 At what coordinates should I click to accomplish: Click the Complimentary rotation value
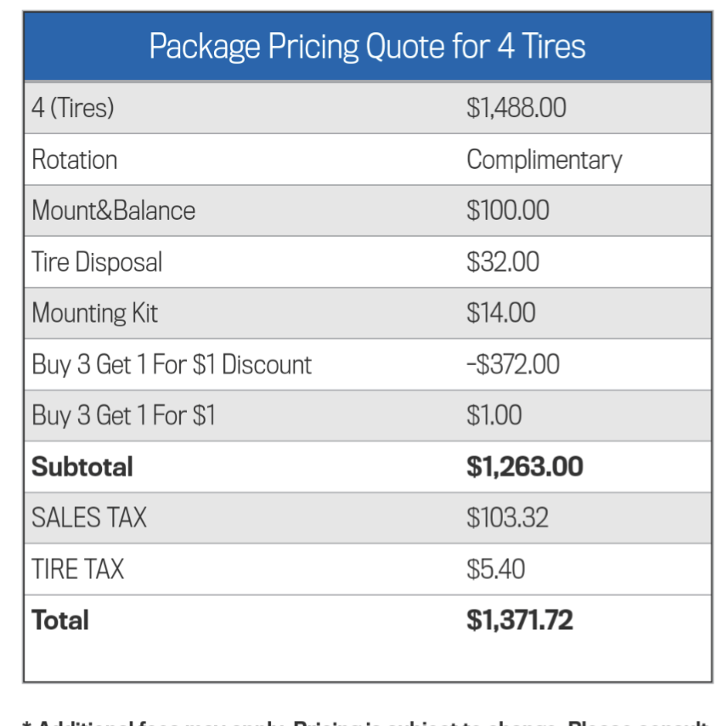tap(545, 160)
